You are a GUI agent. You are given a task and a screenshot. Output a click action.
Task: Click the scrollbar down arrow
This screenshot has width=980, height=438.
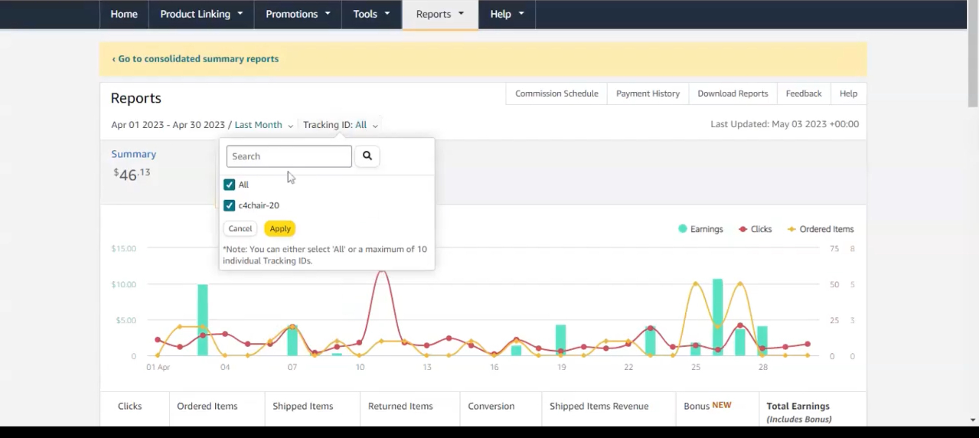click(973, 419)
